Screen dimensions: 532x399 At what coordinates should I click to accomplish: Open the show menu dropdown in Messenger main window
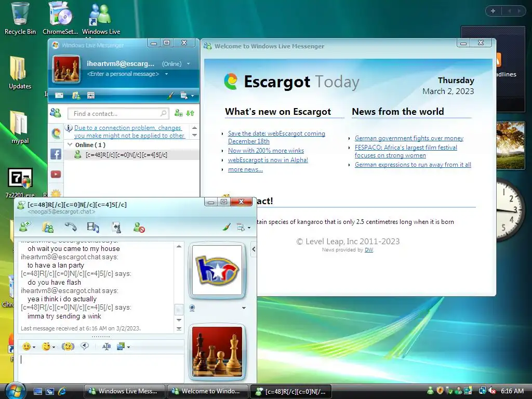[x=187, y=96]
